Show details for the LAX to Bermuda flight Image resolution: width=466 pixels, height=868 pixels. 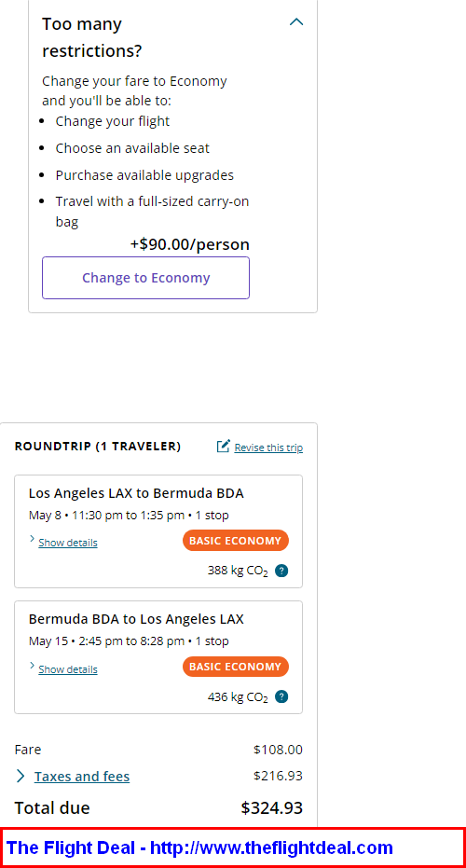(67, 543)
